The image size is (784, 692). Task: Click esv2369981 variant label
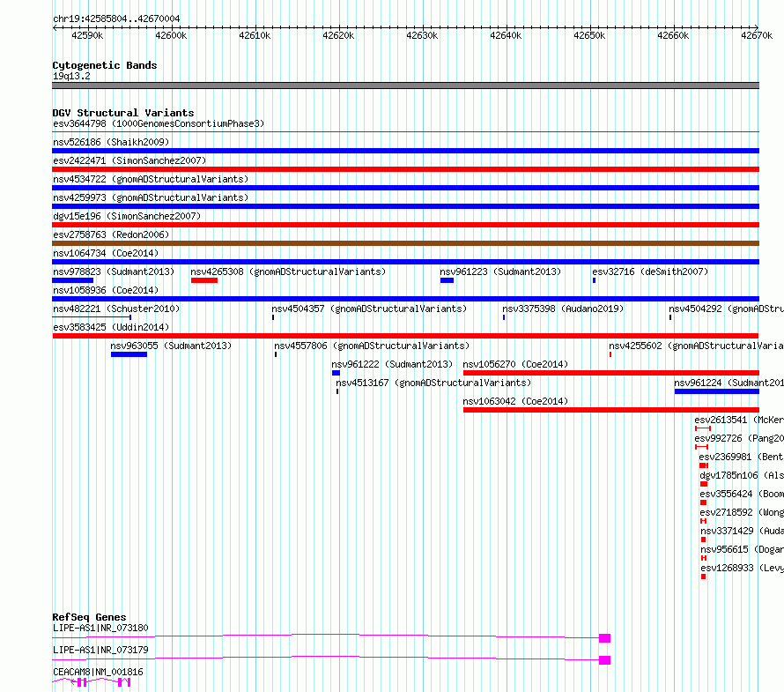point(741,457)
